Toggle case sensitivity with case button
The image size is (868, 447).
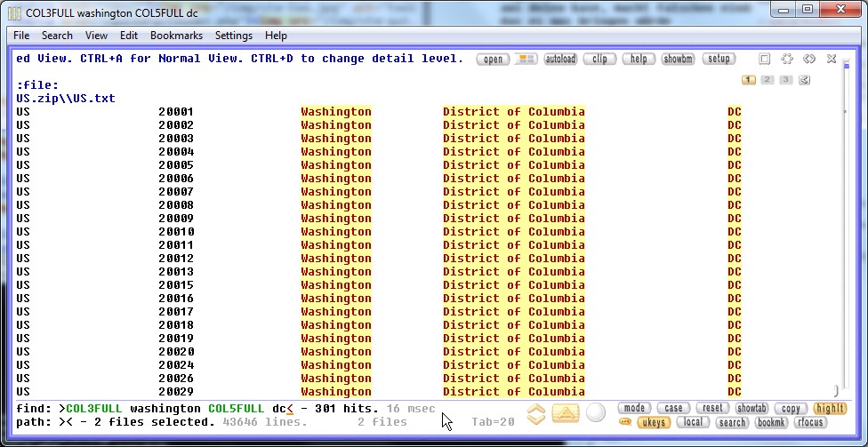point(674,408)
